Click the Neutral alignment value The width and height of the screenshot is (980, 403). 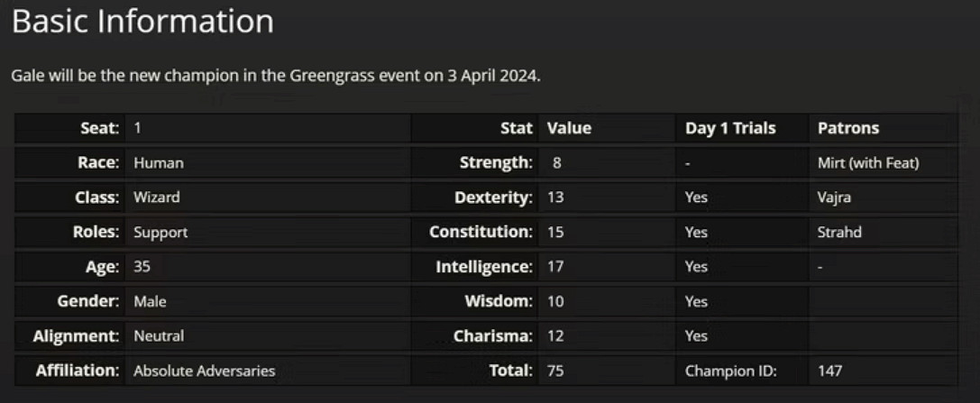159,335
